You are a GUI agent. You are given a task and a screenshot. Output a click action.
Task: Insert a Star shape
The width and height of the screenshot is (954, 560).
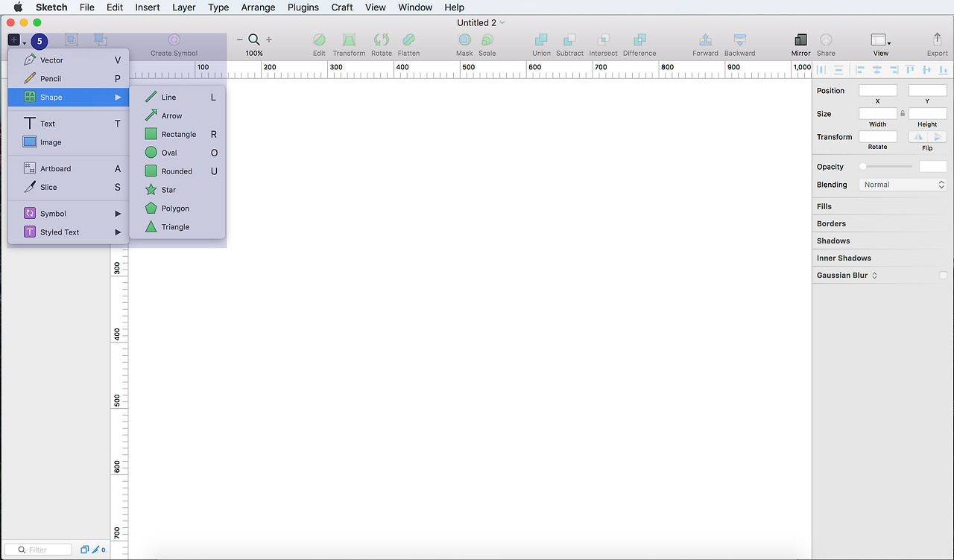[x=177, y=190]
